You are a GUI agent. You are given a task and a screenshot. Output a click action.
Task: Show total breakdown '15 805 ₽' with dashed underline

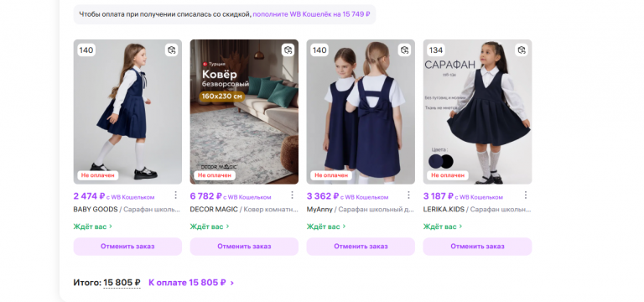click(x=122, y=283)
